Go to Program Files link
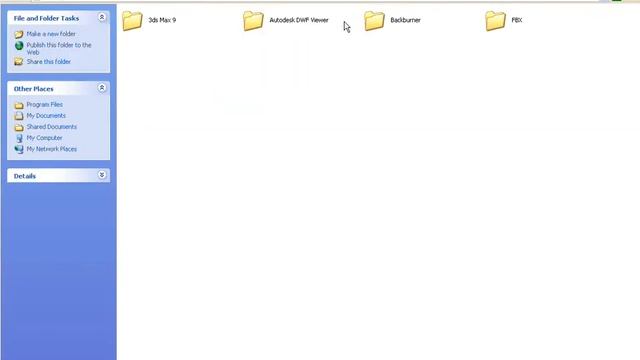Viewport: 640px width, 360px height. click(x=44, y=104)
